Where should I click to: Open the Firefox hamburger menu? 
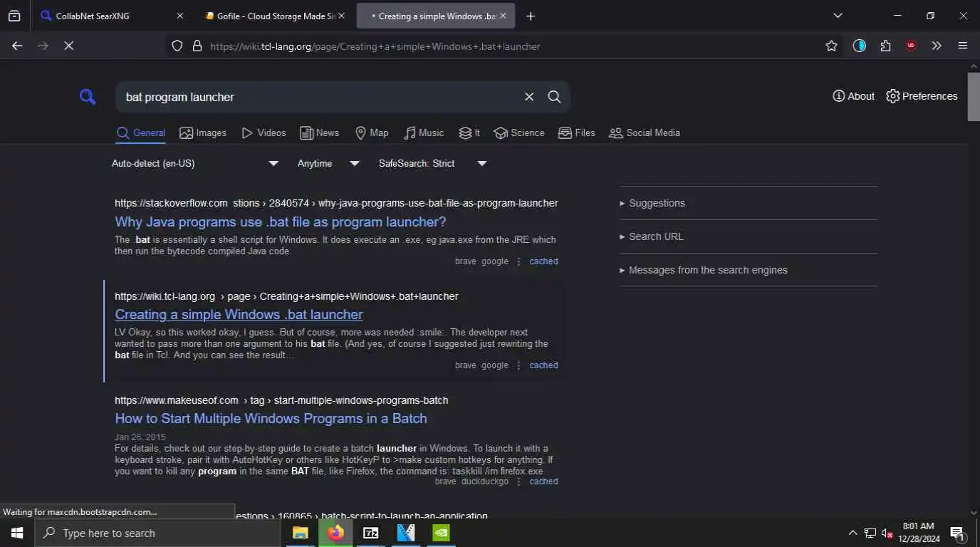[963, 46]
